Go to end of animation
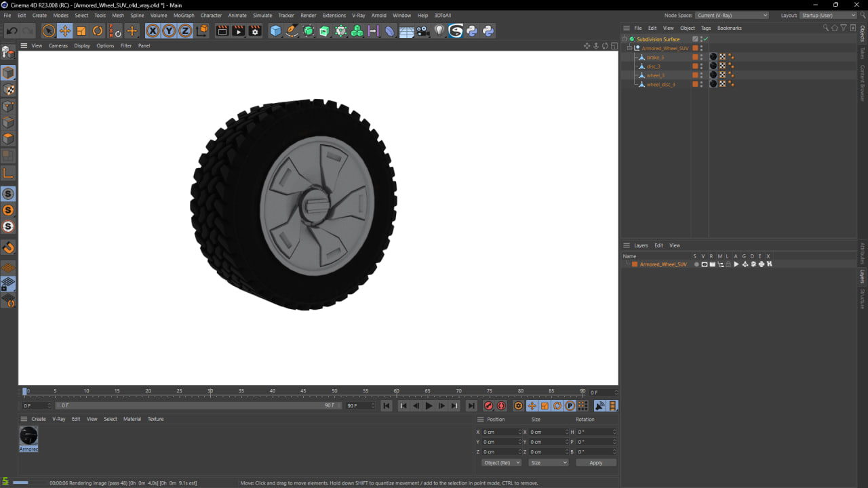The image size is (868, 488). click(x=471, y=406)
